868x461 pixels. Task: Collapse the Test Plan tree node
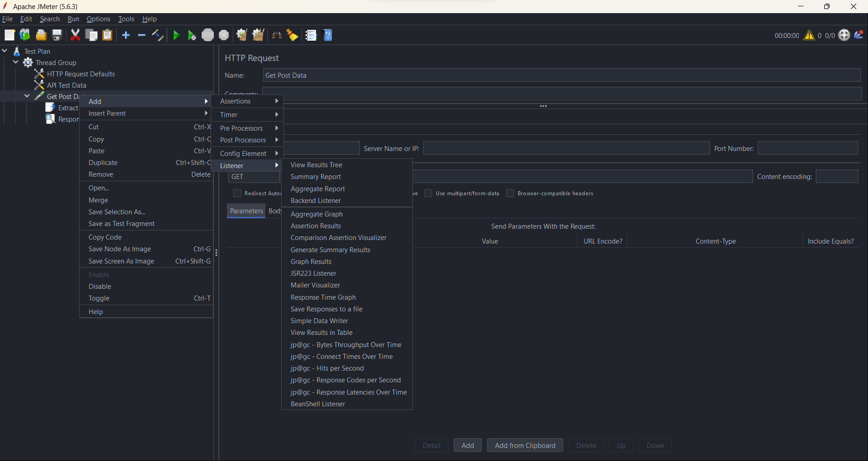tap(5, 51)
